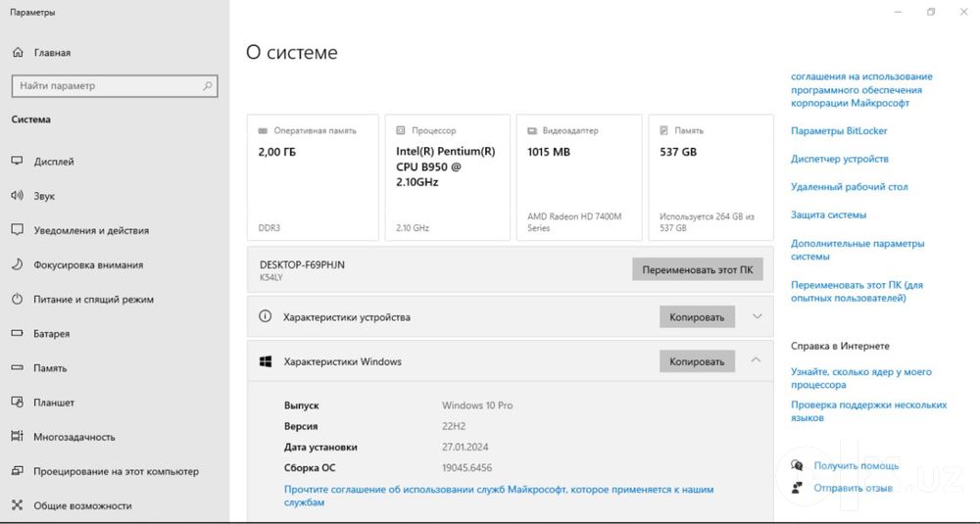Click the Получить помощь link
980x524 pixels.
click(857, 466)
